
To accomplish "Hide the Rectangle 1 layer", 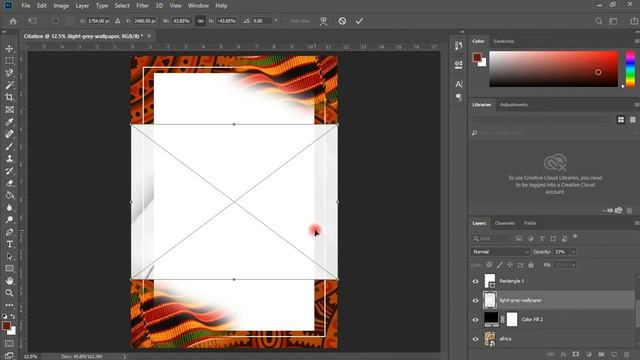I will [475, 281].
